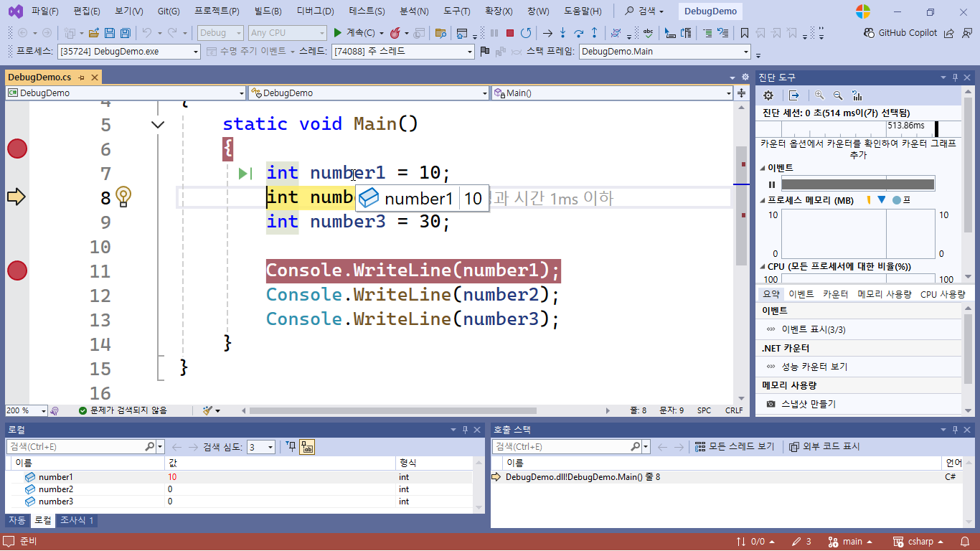This screenshot has width=980, height=551.
Task: Click the 스냅샷 만들기 link
Action: click(x=808, y=404)
